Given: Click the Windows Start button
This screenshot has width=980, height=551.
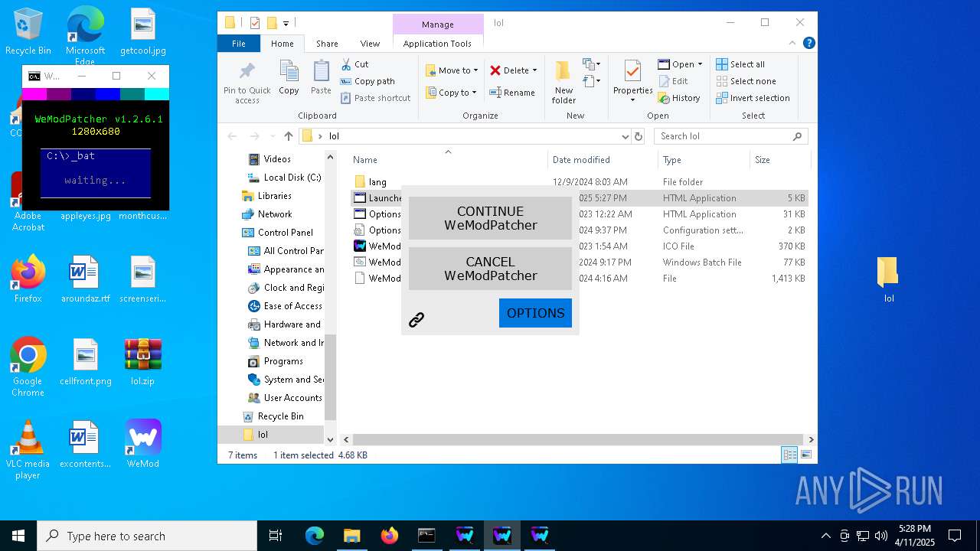Looking at the screenshot, I should coord(18,536).
